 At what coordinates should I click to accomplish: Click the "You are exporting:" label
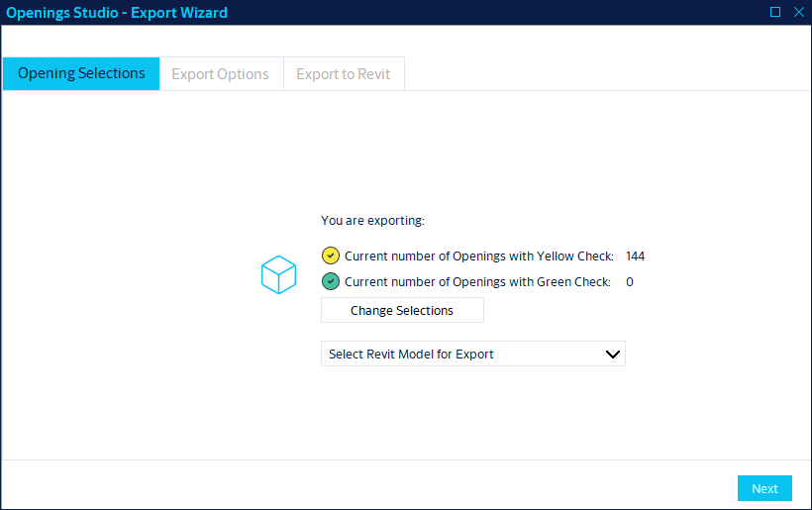click(372, 221)
